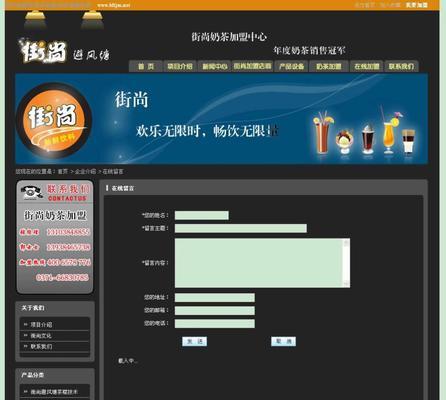This screenshot has width=446, height=400.
Task: Open the 新闻中心 navigation tab
Action: click(x=215, y=66)
